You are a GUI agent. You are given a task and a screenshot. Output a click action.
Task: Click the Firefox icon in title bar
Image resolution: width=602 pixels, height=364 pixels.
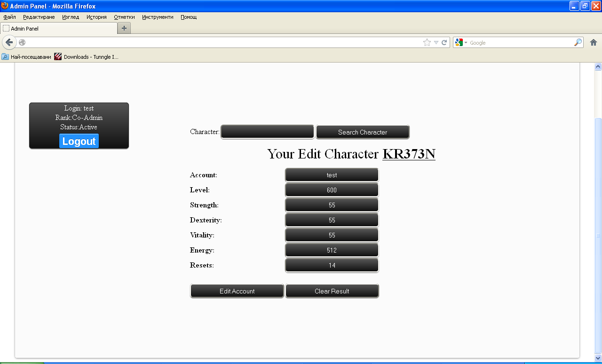pos(5,6)
